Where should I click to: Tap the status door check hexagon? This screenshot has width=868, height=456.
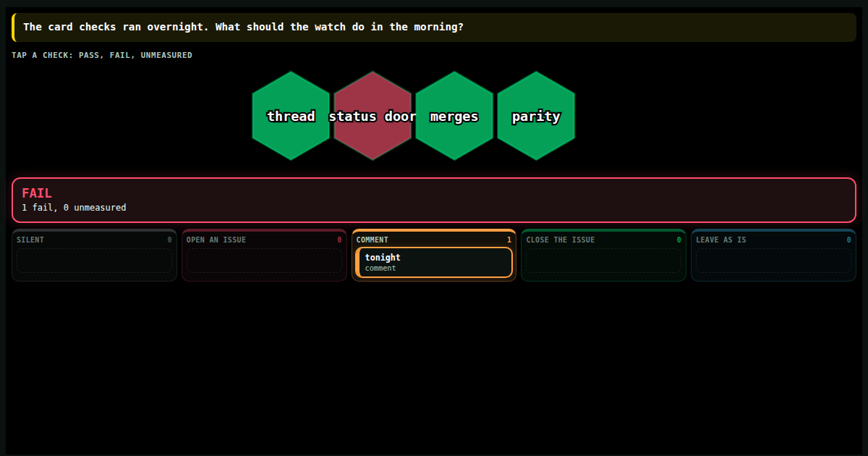tap(373, 116)
